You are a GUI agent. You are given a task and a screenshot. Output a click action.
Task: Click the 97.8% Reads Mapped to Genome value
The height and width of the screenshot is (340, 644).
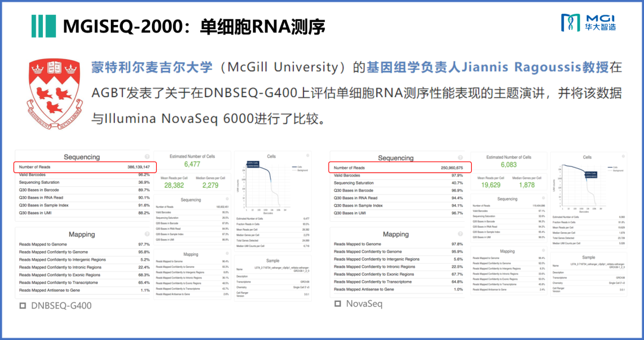457,244
